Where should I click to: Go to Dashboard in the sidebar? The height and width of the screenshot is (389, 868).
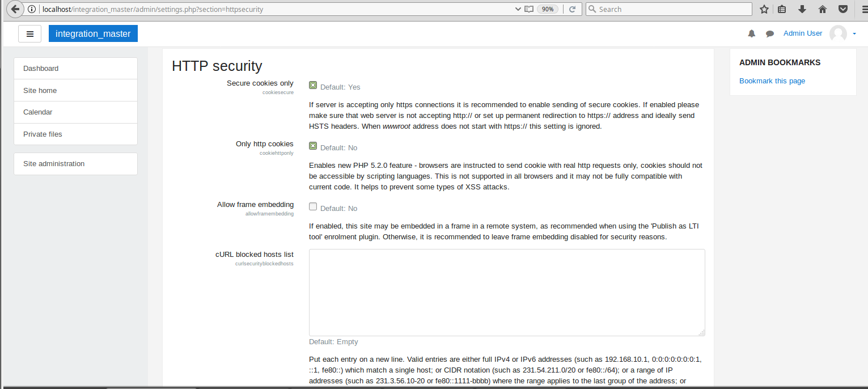[75, 69]
